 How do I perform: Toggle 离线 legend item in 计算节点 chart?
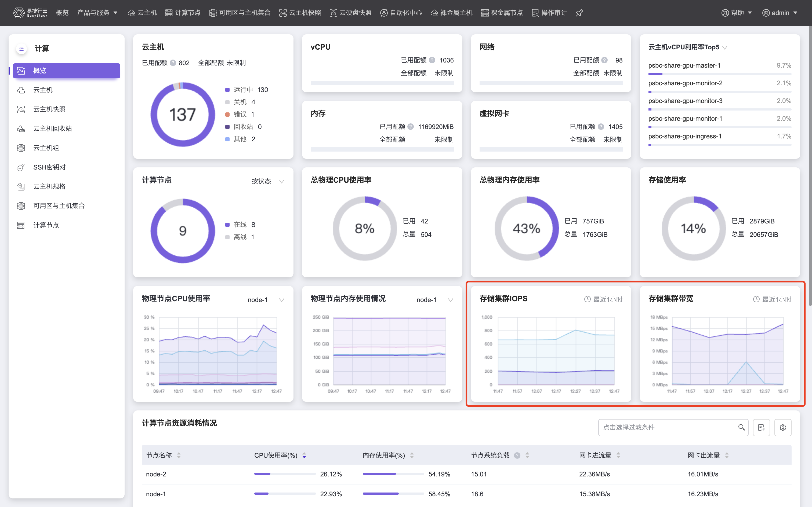(x=240, y=237)
